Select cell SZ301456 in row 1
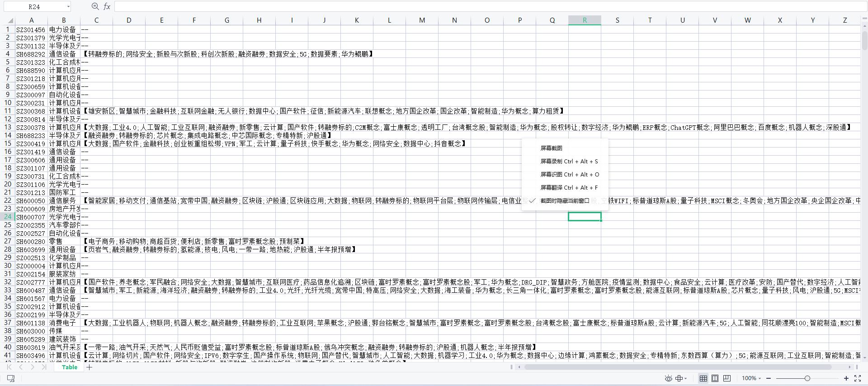This screenshot has height=386, width=868. (x=31, y=29)
